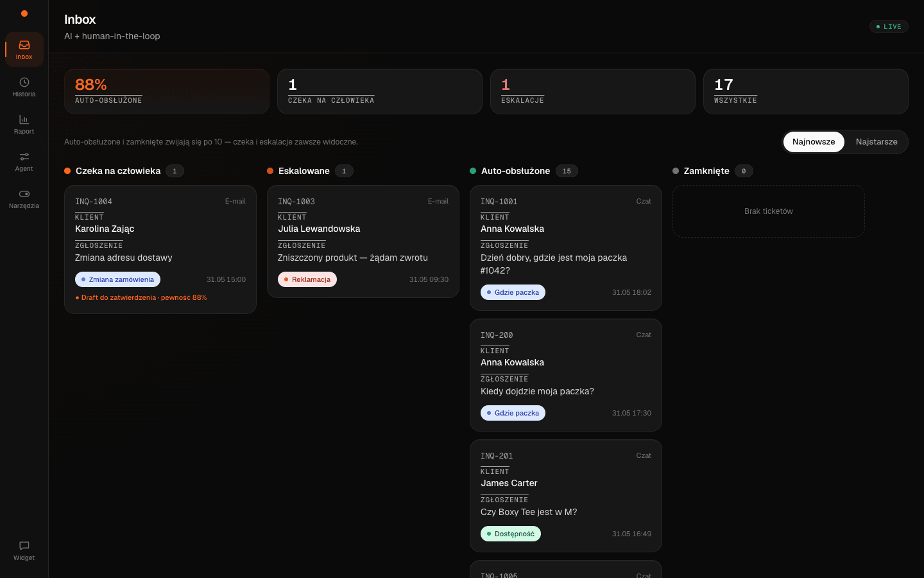Click 'Kiedy dojdzie moja paczka?' text
Image resolution: width=924 pixels, height=578 pixels.
pos(537,391)
